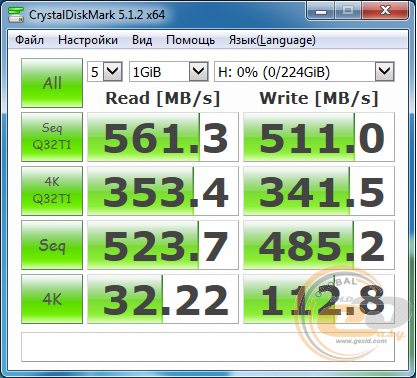Viewport: 417px width, 378px height.
Task: Click the 341.5 4K Q32T1 write result
Action: (x=319, y=191)
